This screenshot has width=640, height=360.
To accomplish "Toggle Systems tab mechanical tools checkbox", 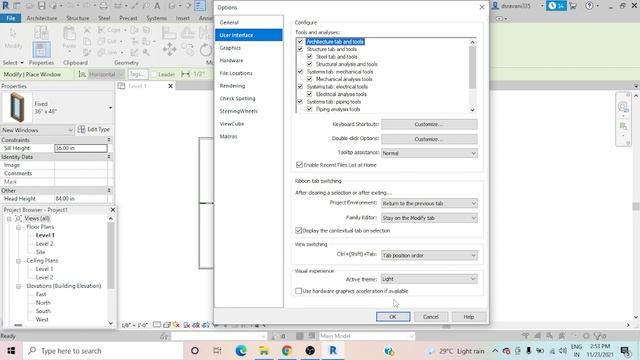I will pos(300,71).
